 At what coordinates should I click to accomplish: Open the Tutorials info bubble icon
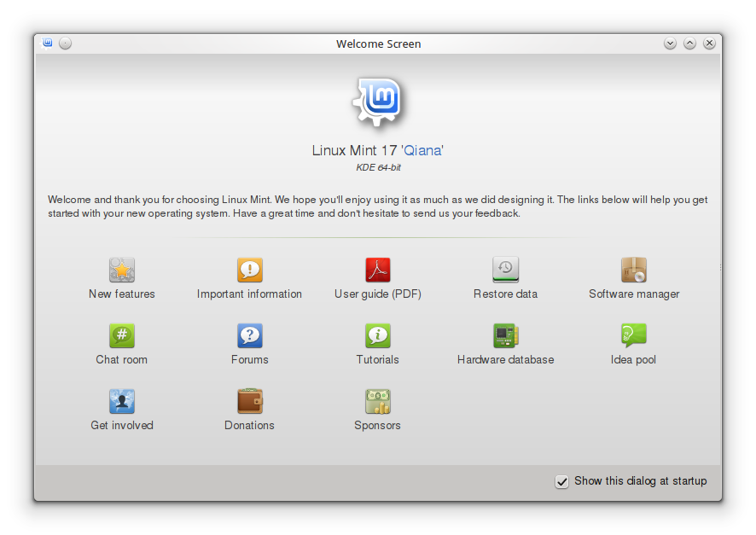(377, 335)
